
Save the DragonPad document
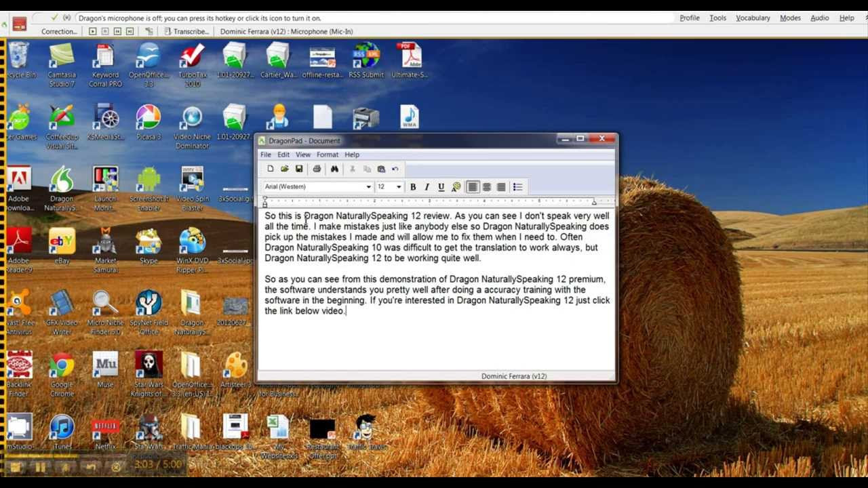(299, 169)
